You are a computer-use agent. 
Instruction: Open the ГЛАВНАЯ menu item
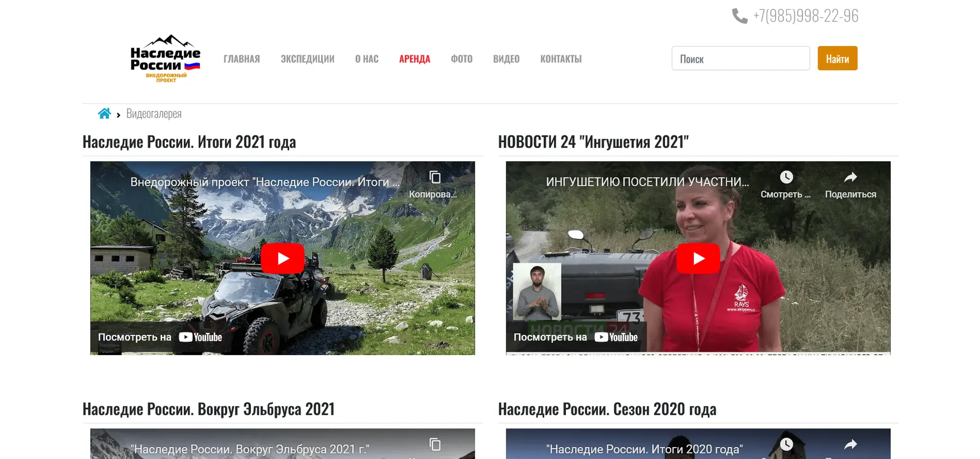(x=242, y=59)
